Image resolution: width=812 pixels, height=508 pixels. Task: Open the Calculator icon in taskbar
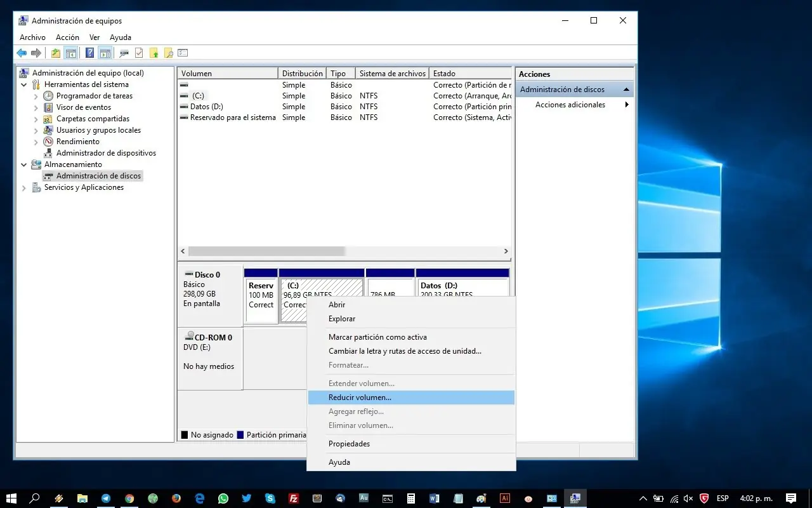pyautogui.click(x=411, y=498)
